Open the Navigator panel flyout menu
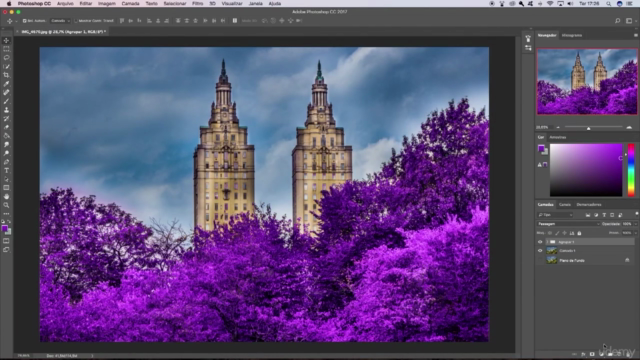Image resolution: width=640 pixels, height=360 pixels. pos(636,36)
